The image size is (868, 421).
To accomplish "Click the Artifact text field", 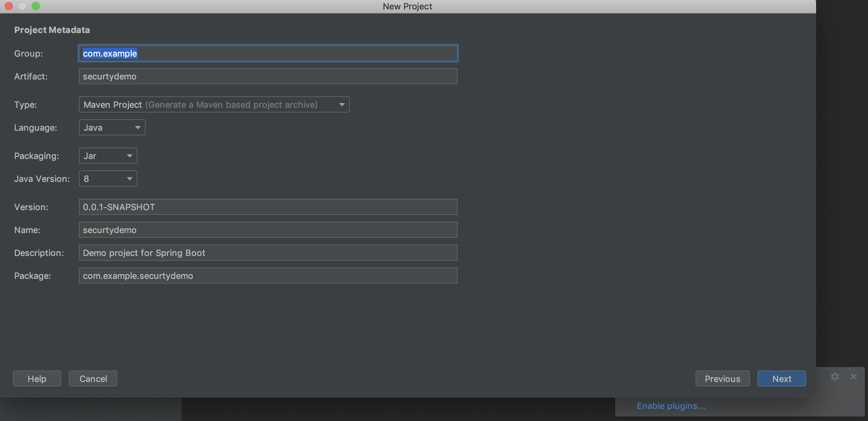I will (268, 76).
